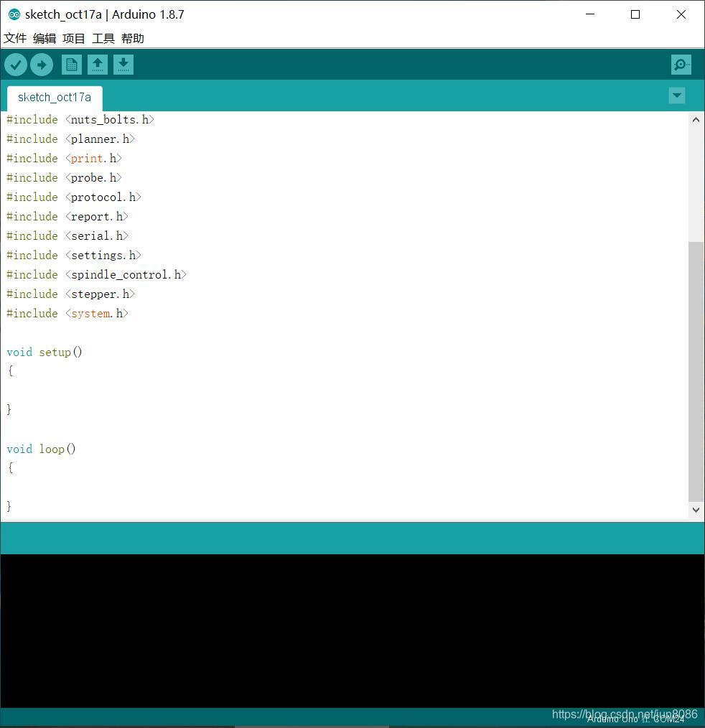Image resolution: width=705 pixels, height=728 pixels.
Task: Save the sketch with the down-arrow icon
Action: click(x=123, y=65)
